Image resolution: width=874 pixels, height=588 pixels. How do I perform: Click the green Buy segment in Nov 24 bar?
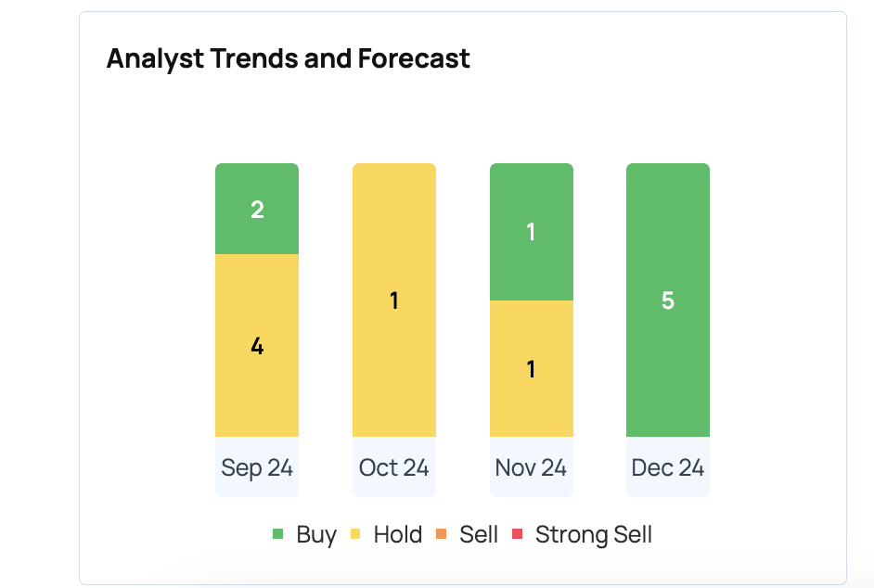pyautogui.click(x=531, y=232)
